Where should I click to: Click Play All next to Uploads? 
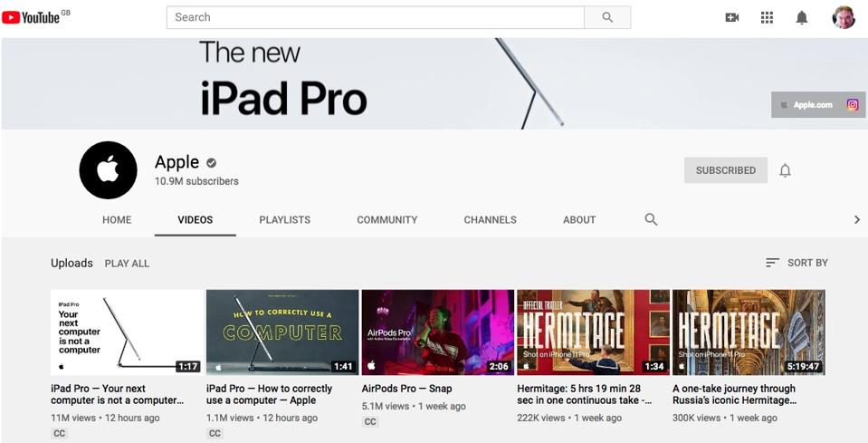(x=127, y=264)
